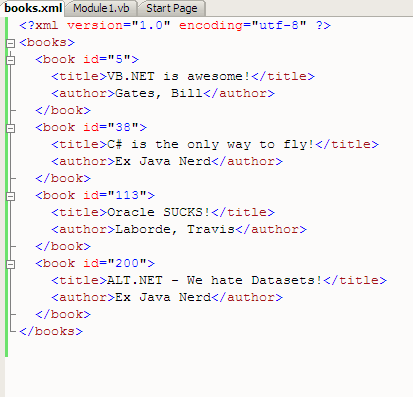The width and height of the screenshot is (413, 397).
Task: Open the Start Page tab
Action: (172, 8)
